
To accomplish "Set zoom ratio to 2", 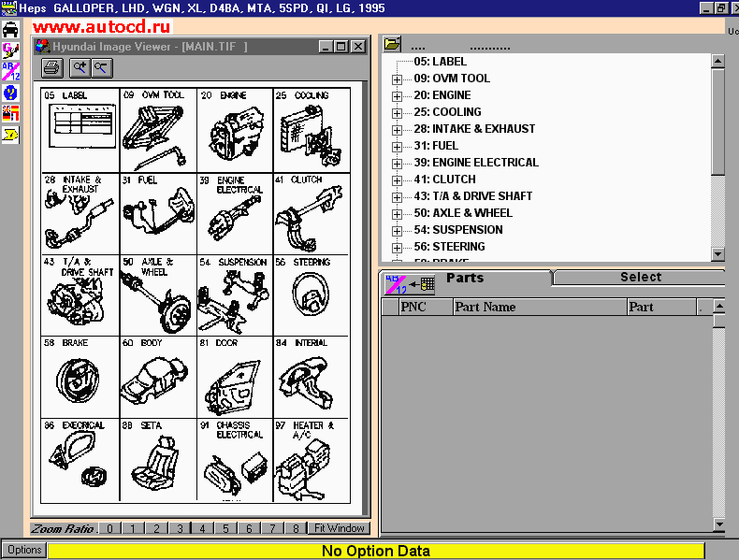I will (156, 528).
